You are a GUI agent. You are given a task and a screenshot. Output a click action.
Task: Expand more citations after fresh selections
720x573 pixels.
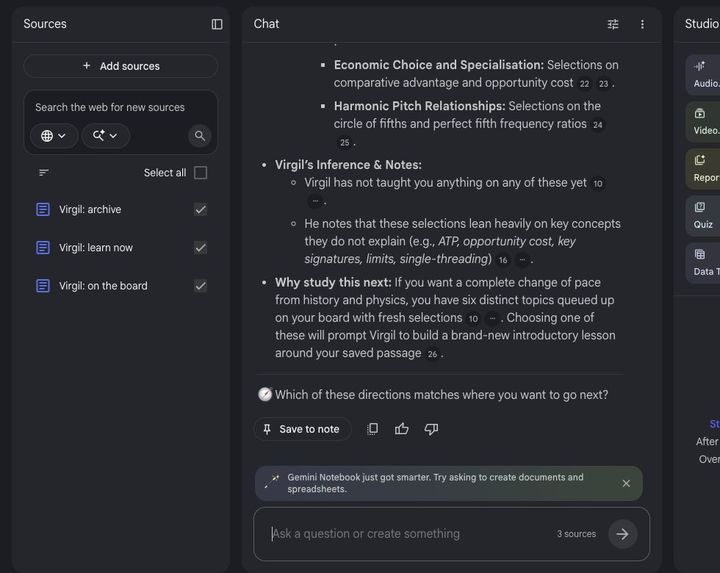pyautogui.click(x=492, y=318)
